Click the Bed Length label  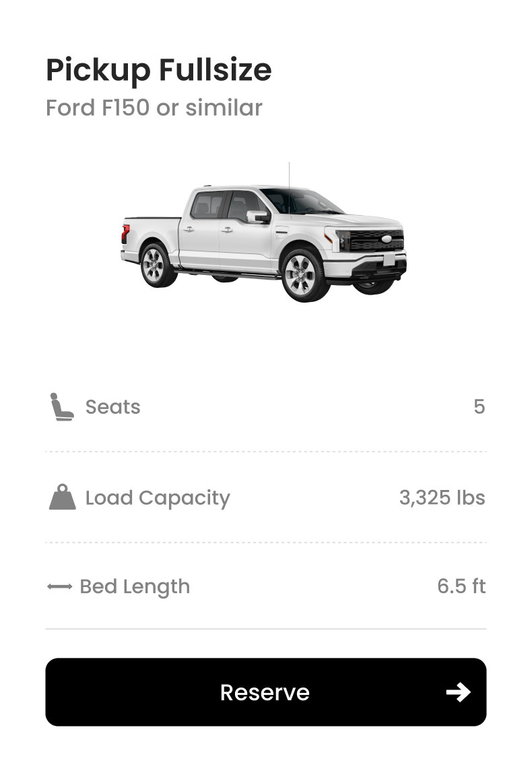coord(135,587)
